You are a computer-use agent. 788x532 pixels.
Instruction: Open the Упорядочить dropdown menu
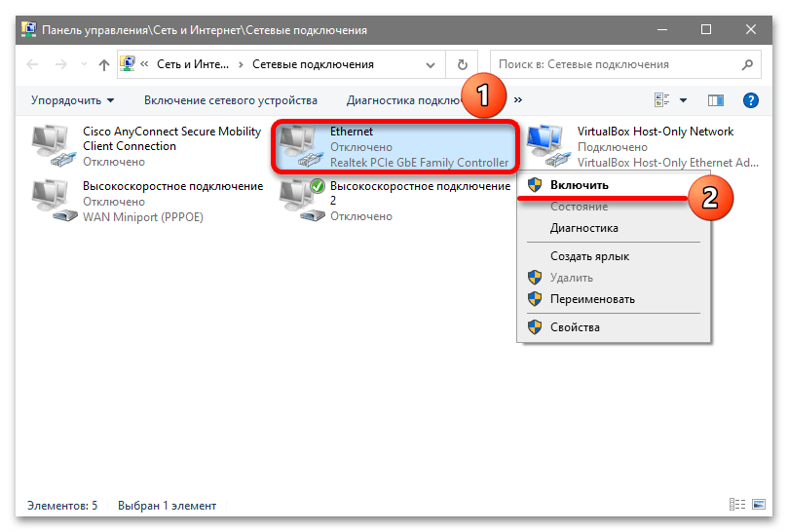tap(72, 100)
